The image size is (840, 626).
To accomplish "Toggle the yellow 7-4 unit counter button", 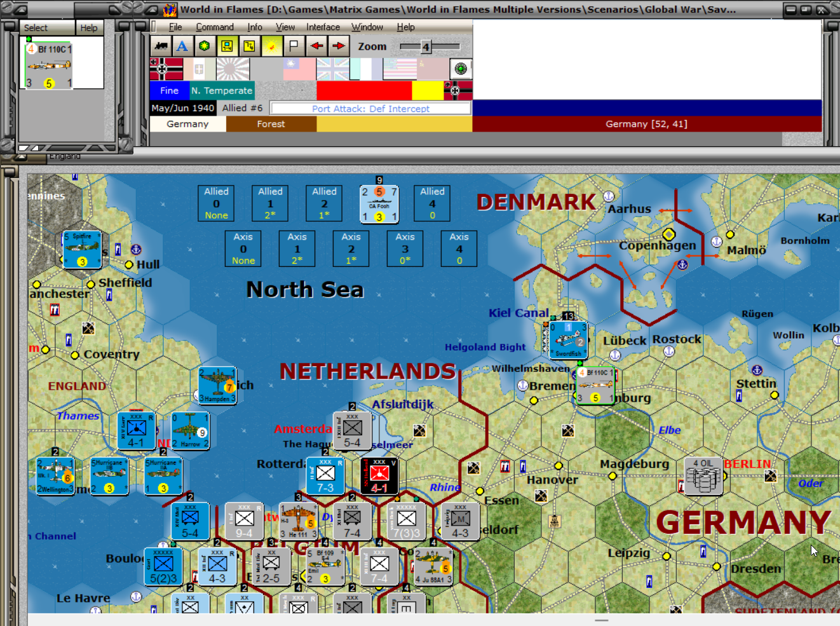I will point(226,46).
